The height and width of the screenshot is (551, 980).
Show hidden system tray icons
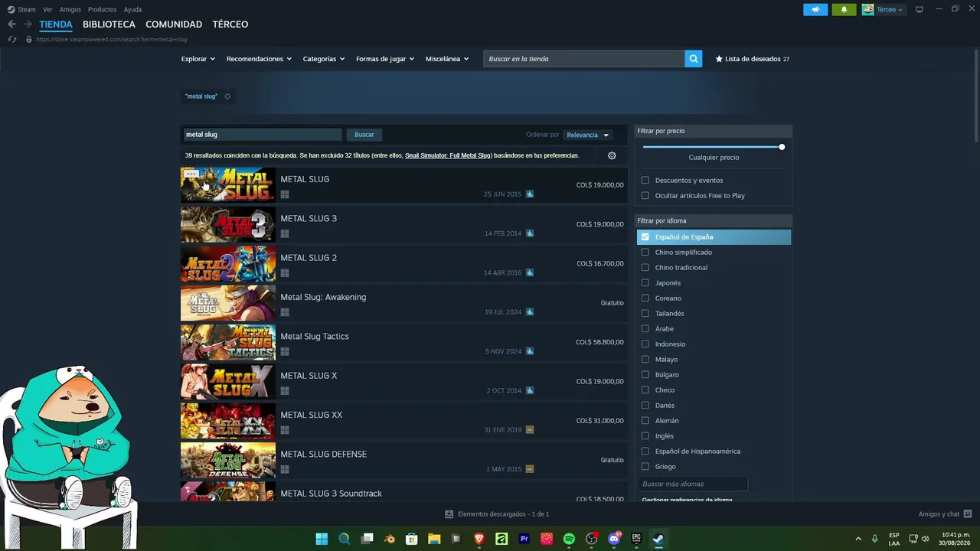coord(858,539)
